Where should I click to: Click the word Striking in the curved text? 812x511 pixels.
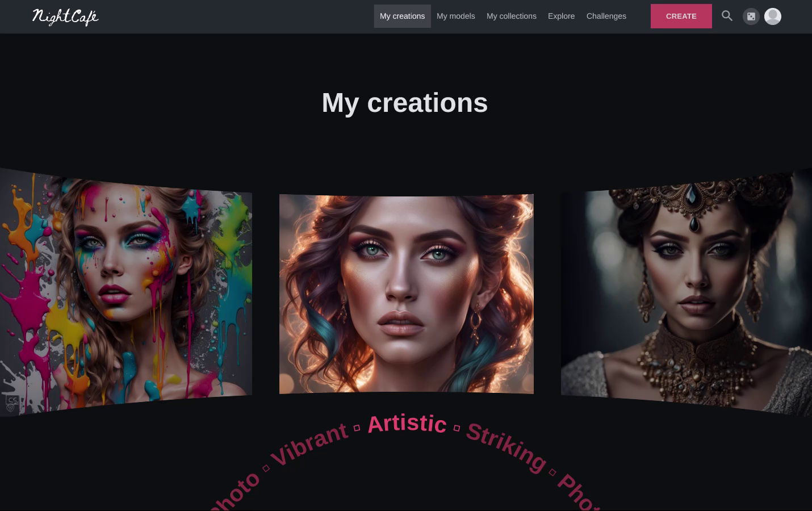pos(505,447)
